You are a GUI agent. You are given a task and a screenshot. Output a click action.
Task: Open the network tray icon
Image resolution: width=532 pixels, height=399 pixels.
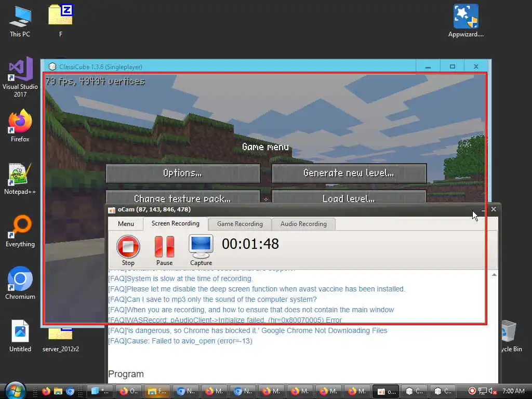pos(483,391)
